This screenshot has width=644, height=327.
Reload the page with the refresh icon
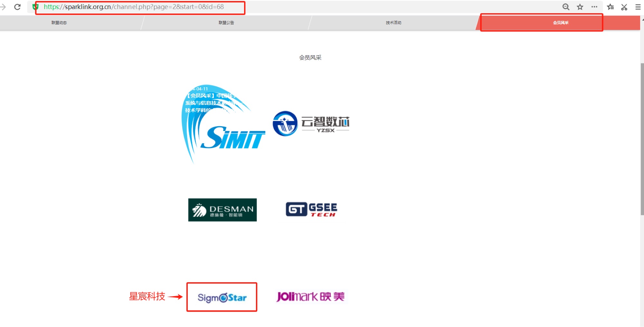pos(17,7)
